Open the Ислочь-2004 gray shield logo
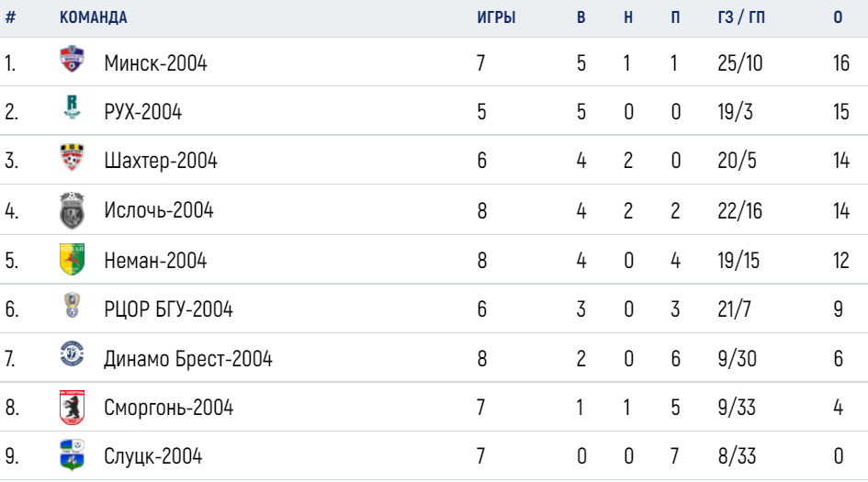 click(72, 210)
